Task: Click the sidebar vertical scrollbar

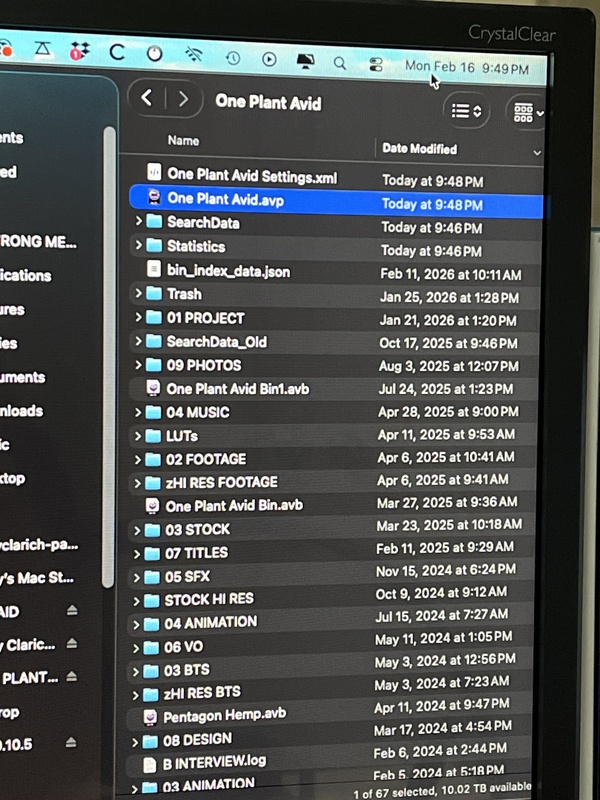Action: 109,350
